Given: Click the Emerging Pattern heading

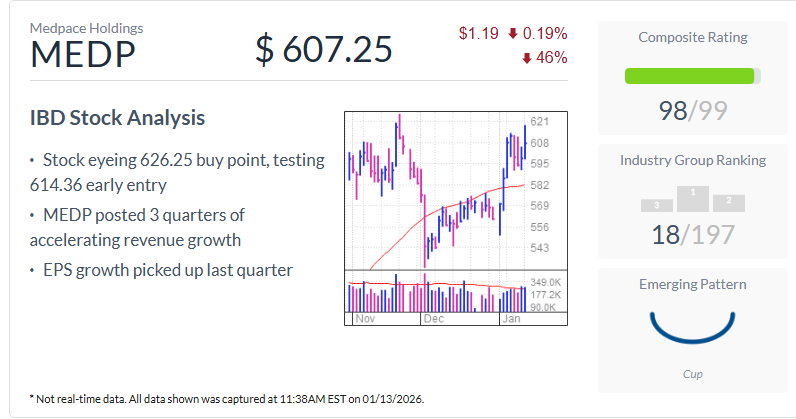Looking at the screenshot, I should pos(692,284).
